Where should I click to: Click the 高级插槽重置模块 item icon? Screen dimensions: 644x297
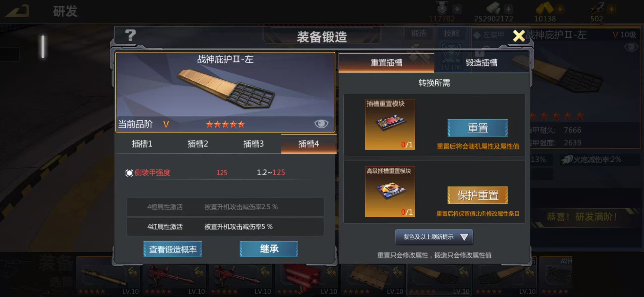390,191
